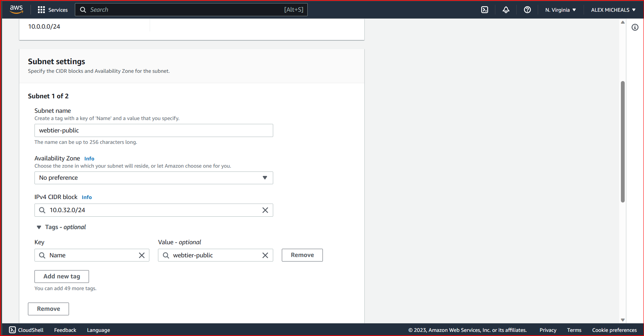The height and width of the screenshot is (336, 644).
Task: Open the info side panel on the right
Action: click(x=635, y=27)
